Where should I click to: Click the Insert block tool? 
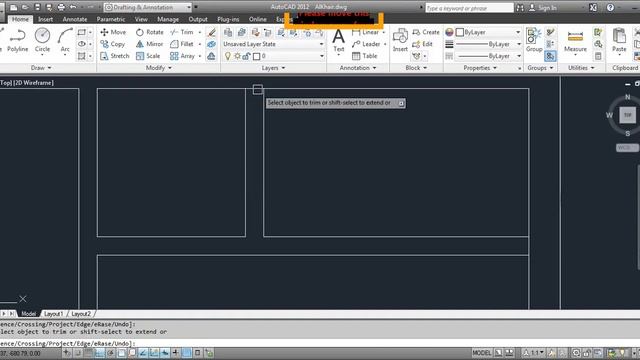pyautogui.click(x=400, y=41)
